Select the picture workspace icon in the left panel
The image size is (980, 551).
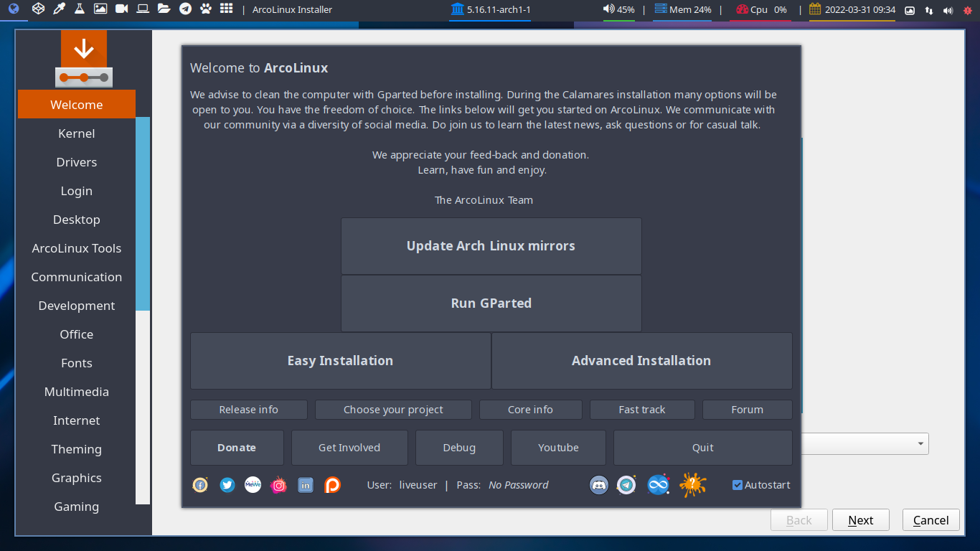[100, 9]
